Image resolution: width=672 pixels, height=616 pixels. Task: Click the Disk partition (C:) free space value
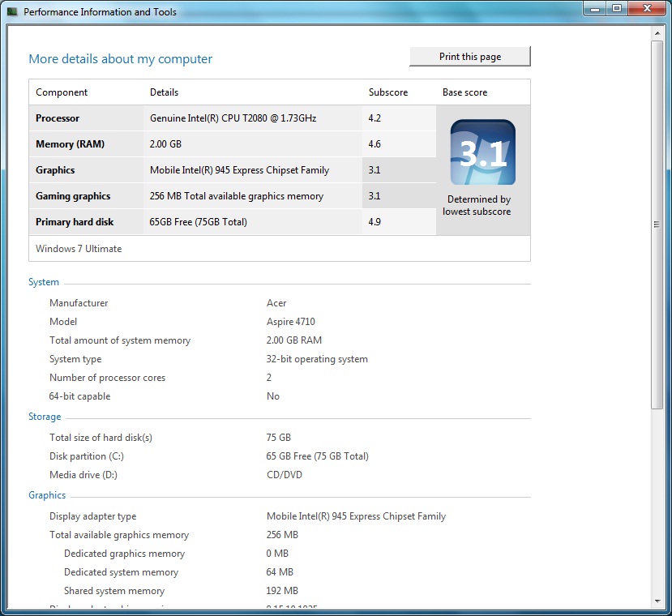click(x=318, y=456)
